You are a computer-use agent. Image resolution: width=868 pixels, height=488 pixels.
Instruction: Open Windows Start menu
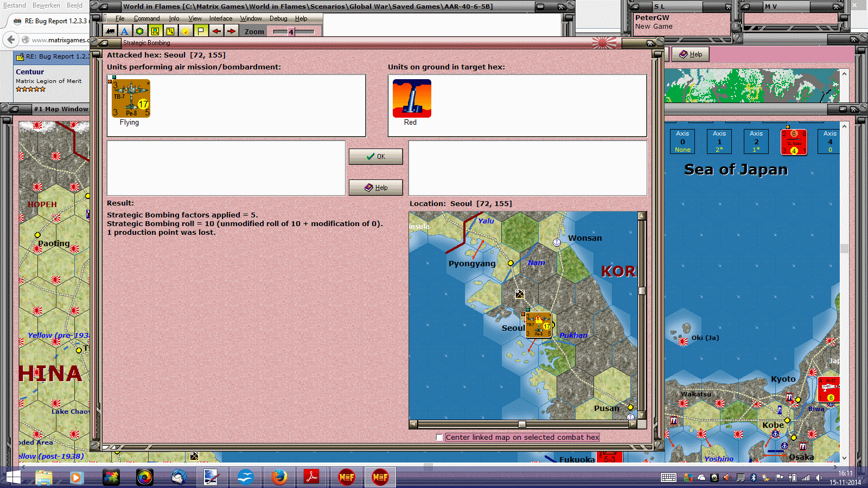13,477
